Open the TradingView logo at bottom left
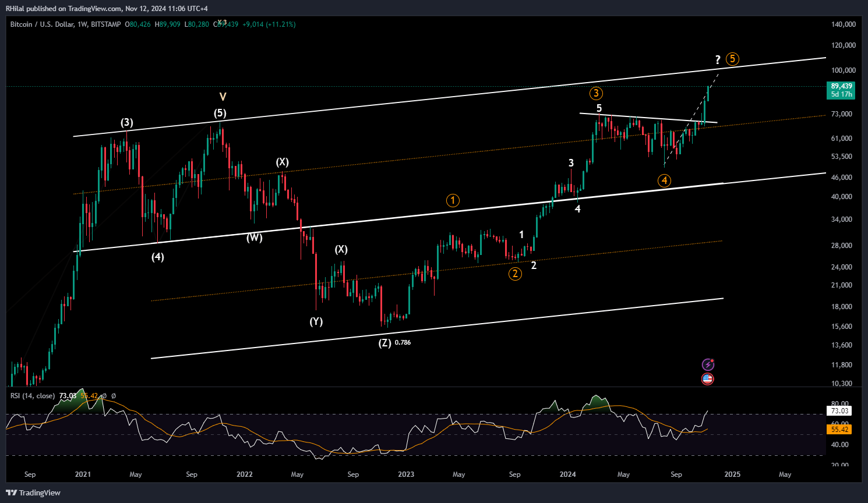This screenshot has width=868, height=503. click(x=34, y=493)
